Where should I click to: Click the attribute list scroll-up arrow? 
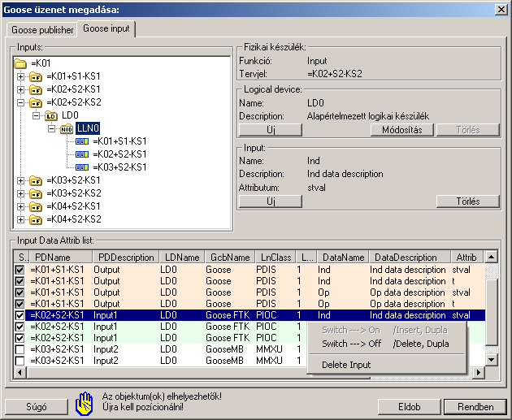click(492, 258)
